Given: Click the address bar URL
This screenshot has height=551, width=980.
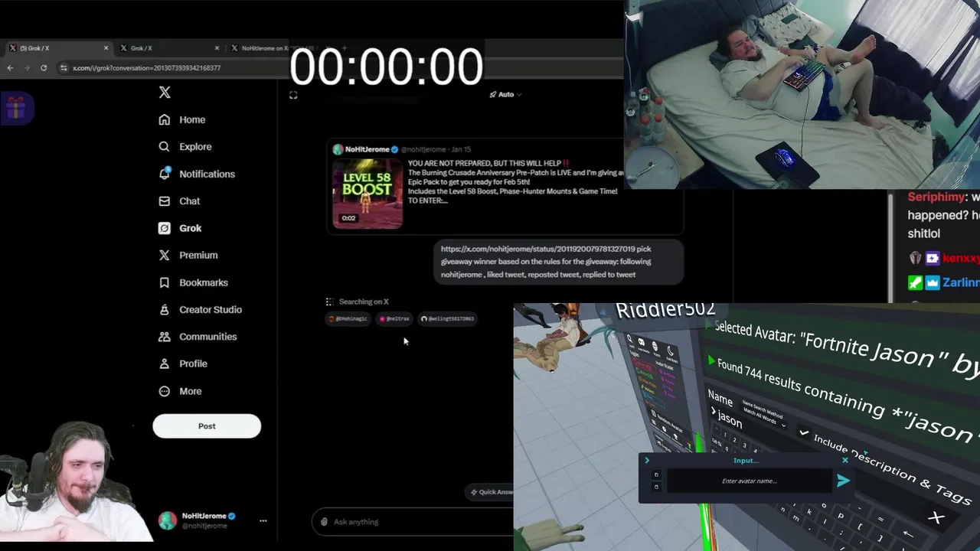Looking at the screenshot, I should (x=147, y=68).
